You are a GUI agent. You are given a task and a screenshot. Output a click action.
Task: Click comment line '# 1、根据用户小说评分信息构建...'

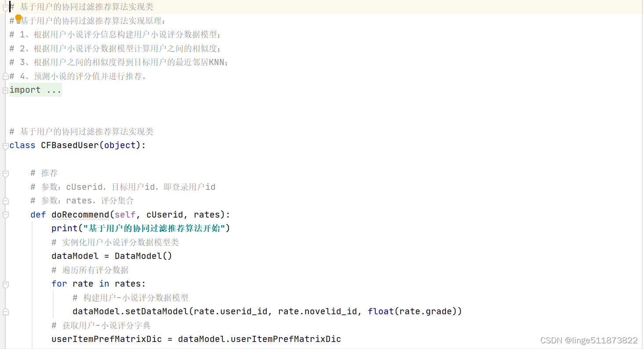[x=115, y=34]
